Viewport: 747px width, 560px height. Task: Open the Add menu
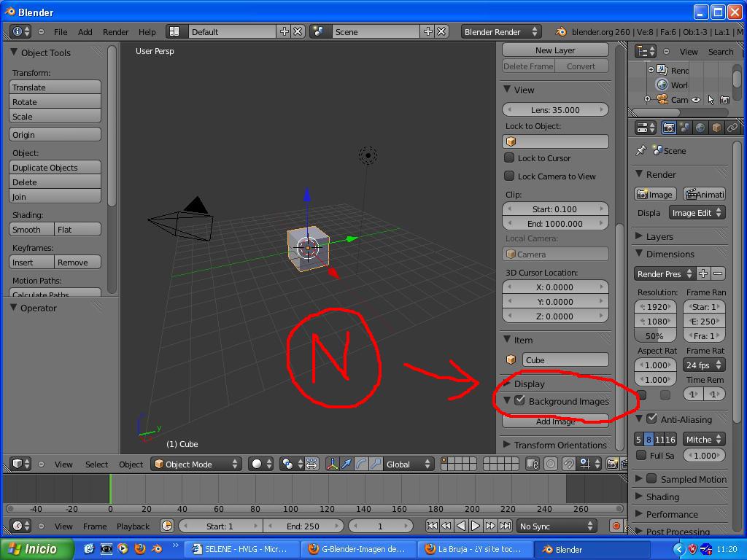[85, 32]
